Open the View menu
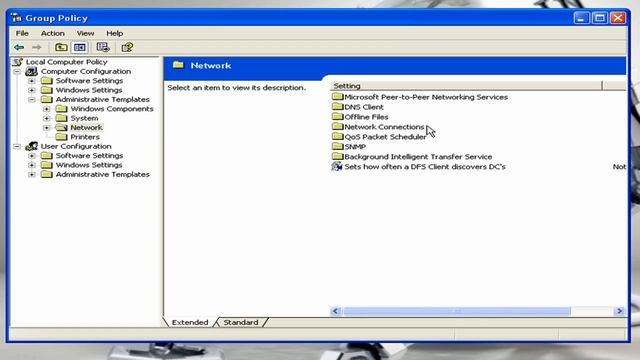640x360 pixels. [85, 33]
